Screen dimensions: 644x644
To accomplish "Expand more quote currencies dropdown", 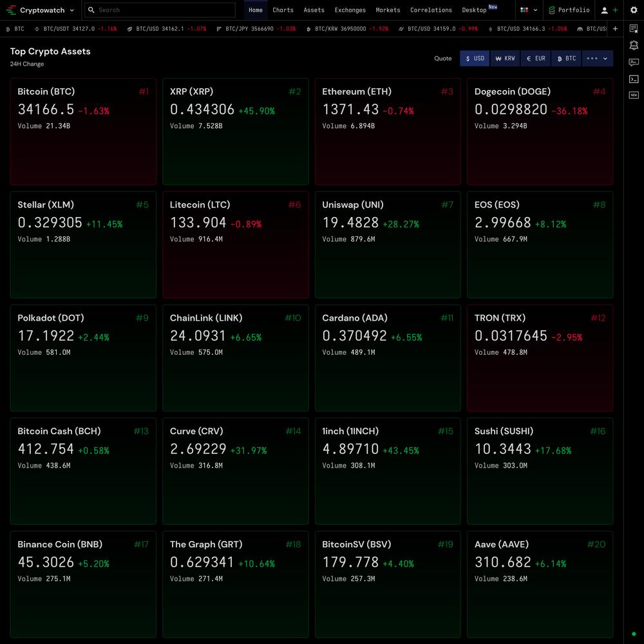I will (597, 59).
